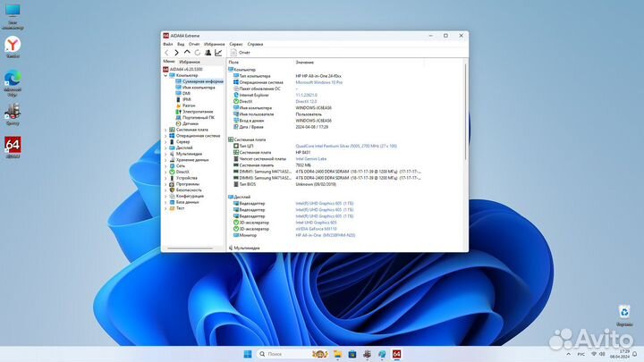Go forward with the toolbar right arrow
Screen dimensions: 644x362
(x=176, y=53)
